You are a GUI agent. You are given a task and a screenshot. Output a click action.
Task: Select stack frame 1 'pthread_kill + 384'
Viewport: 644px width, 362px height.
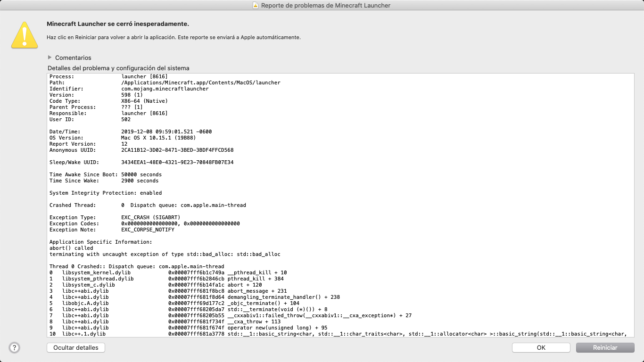pyautogui.click(x=166, y=279)
